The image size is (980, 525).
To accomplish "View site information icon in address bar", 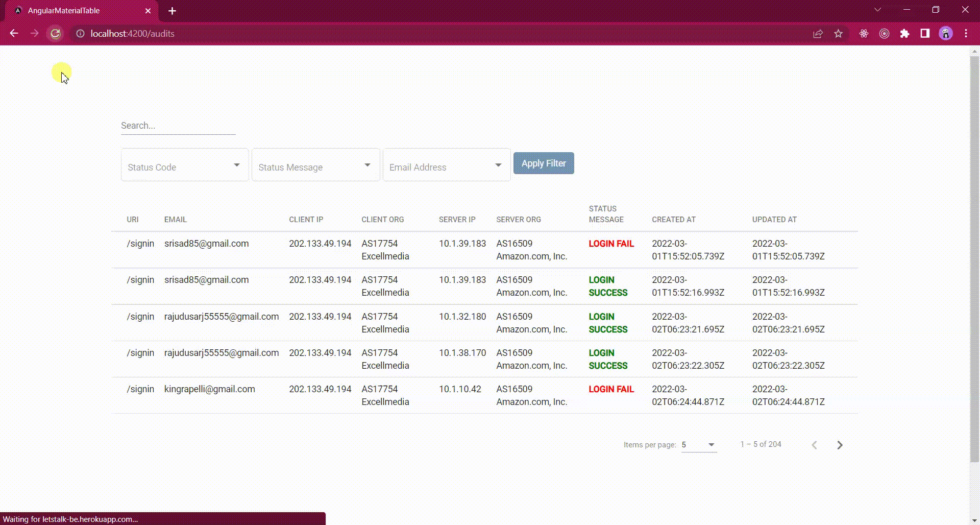I will 80,34.
